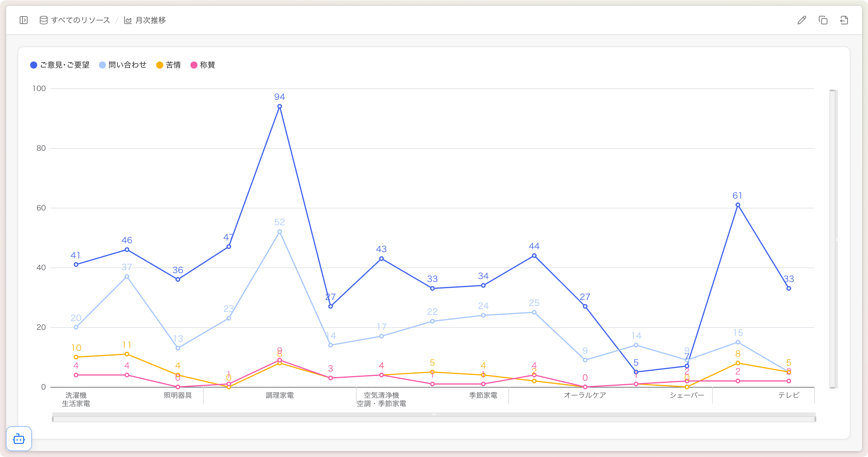
Task: Open the すべてのリソース breadcrumb
Action: pos(81,20)
